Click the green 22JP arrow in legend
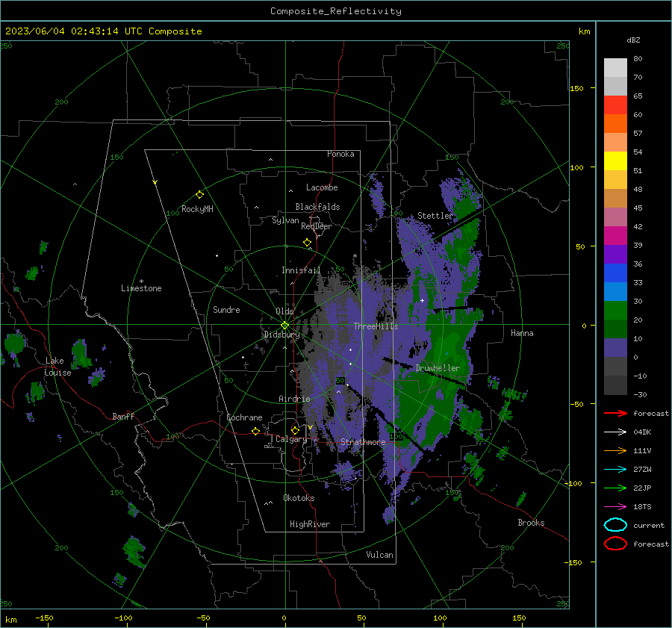Image resolution: width=672 pixels, height=628 pixels. coord(615,488)
